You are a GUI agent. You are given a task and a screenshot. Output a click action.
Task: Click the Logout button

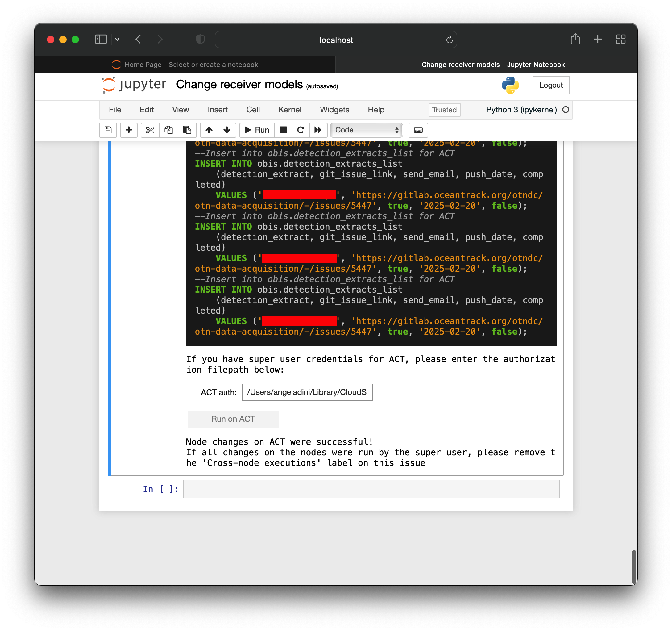[x=550, y=85]
